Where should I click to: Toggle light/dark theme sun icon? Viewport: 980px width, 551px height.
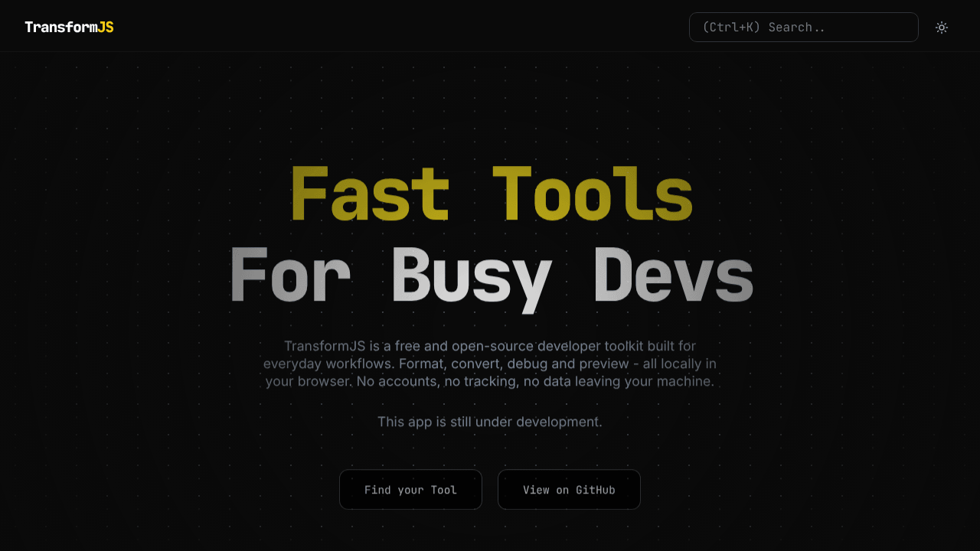[942, 28]
